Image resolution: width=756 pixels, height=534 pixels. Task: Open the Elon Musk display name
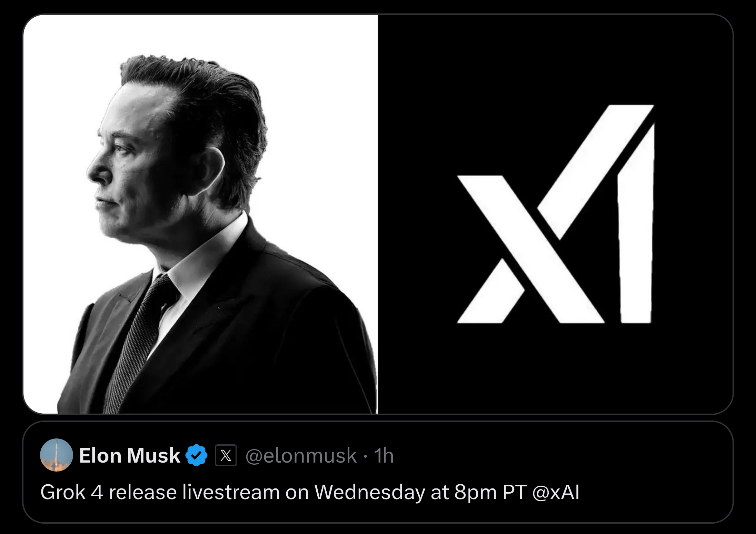[x=130, y=455]
